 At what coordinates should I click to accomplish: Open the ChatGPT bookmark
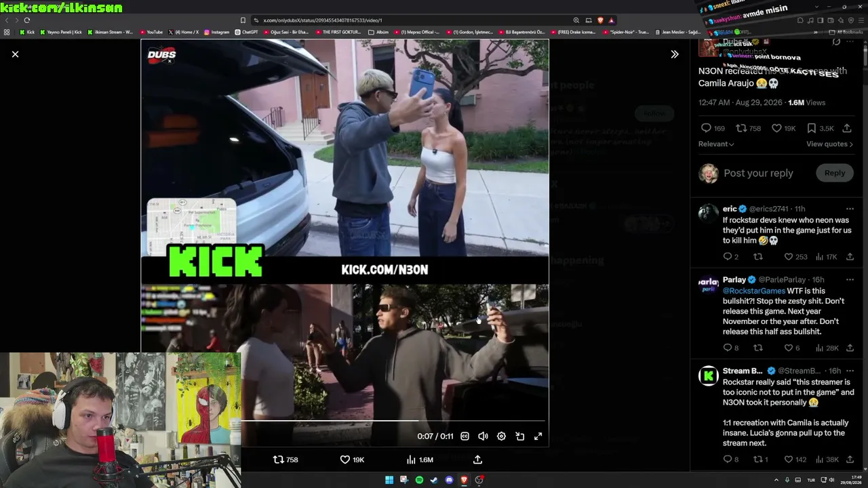[x=247, y=32]
